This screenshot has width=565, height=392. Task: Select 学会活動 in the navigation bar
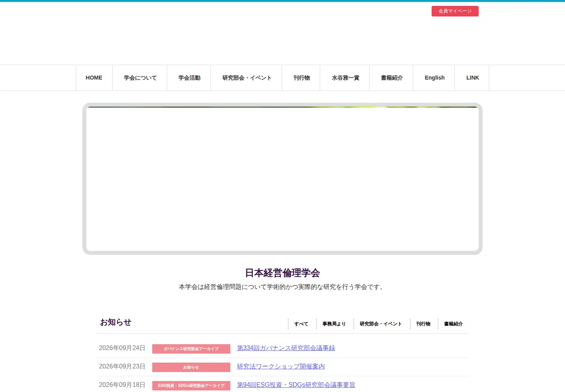tap(189, 78)
